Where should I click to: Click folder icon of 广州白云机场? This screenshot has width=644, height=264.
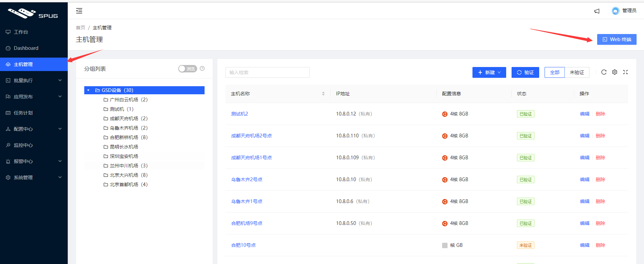(106, 100)
